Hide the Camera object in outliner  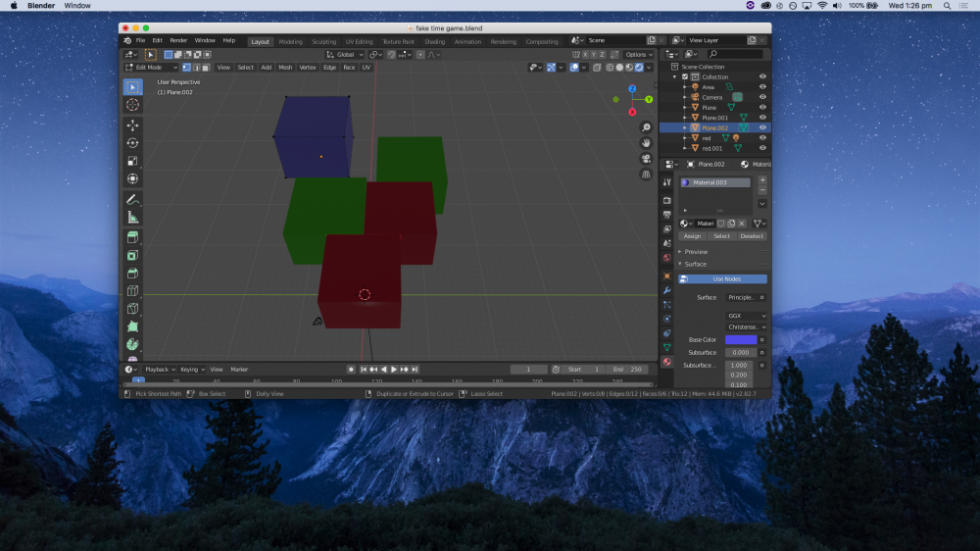pos(762,98)
